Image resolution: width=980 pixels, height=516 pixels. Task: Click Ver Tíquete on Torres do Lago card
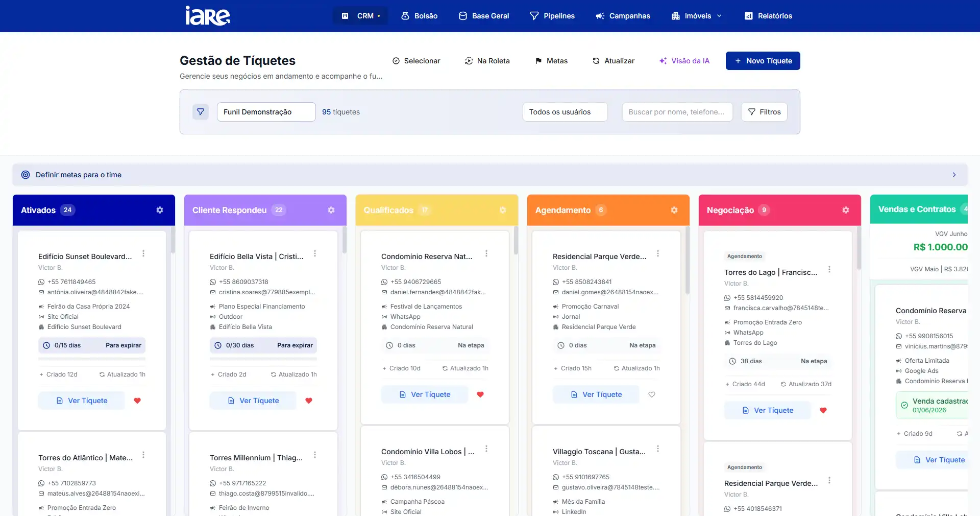768,410
